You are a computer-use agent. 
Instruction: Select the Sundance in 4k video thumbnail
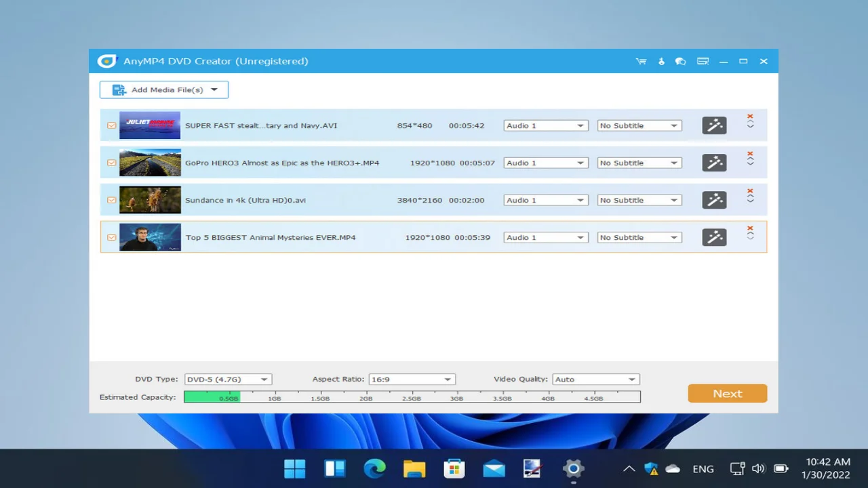coord(150,200)
